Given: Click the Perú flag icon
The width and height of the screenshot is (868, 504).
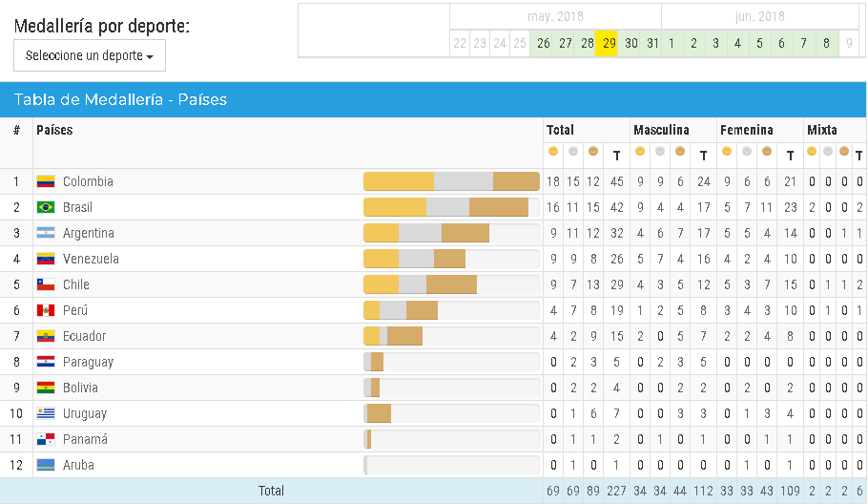Looking at the screenshot, I should [x=46, y=310].
